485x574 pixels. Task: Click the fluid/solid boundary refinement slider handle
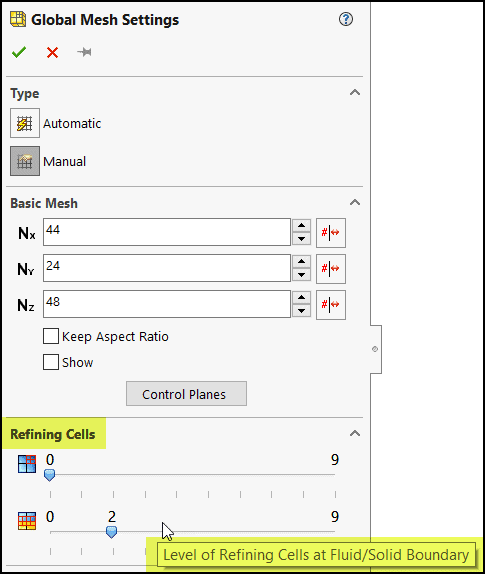point(111,532)
